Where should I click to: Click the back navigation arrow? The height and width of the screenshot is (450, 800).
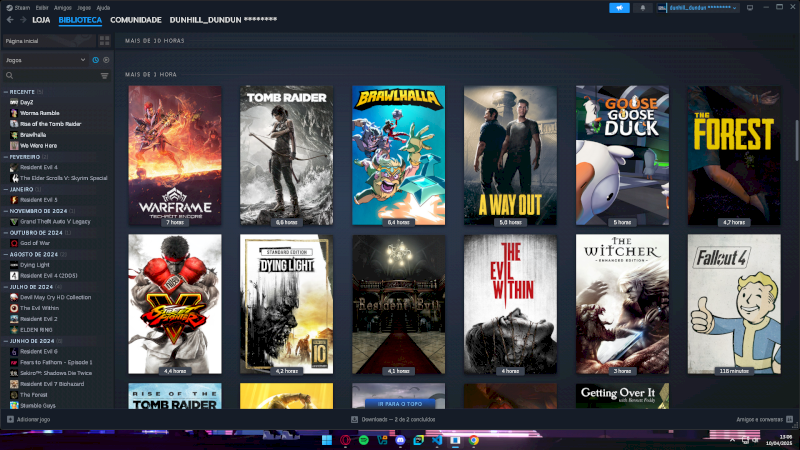click(x=10, y=19)
